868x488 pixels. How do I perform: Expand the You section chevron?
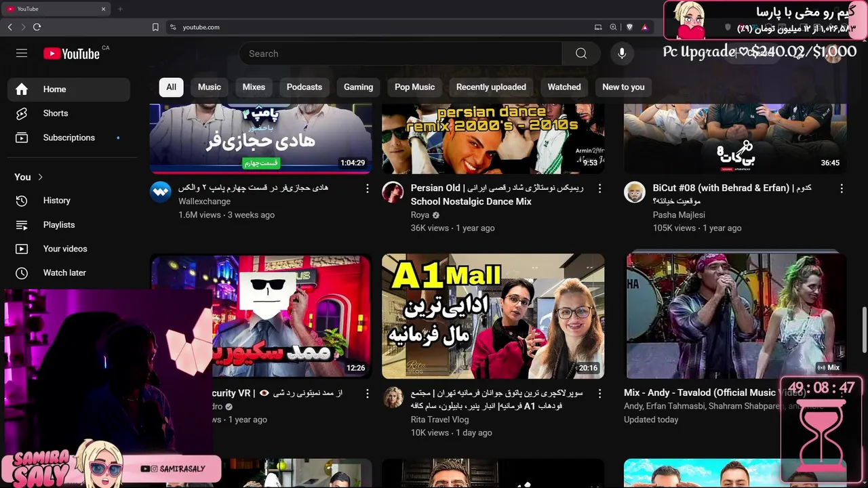[40, 177]
